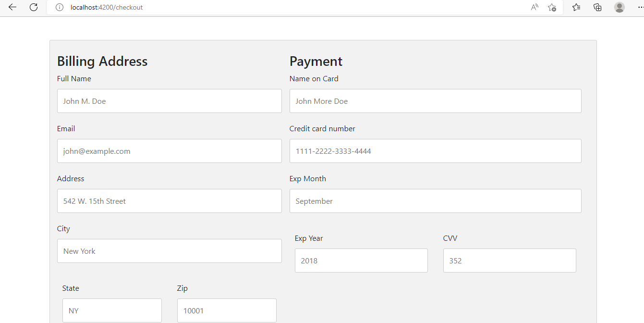The width and height of the screenshot is (644, 323).
Task: Start Read aloud from the address bar
Action: click(x=535, y=7)
